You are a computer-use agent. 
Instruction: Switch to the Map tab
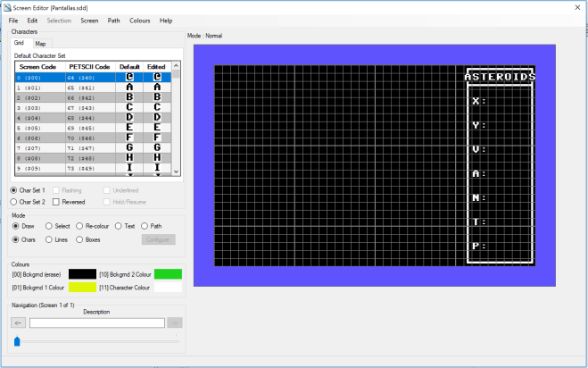tap(40, 43)
